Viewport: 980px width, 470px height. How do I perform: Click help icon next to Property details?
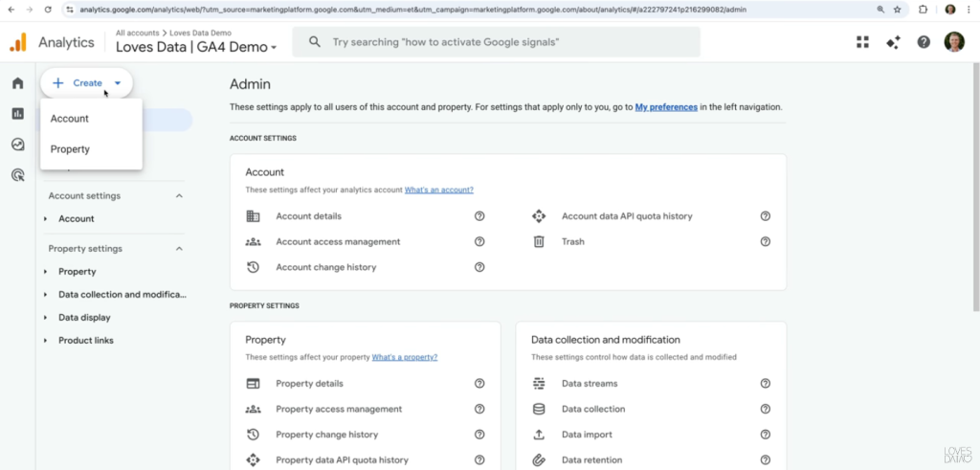[x=479, y=384]
